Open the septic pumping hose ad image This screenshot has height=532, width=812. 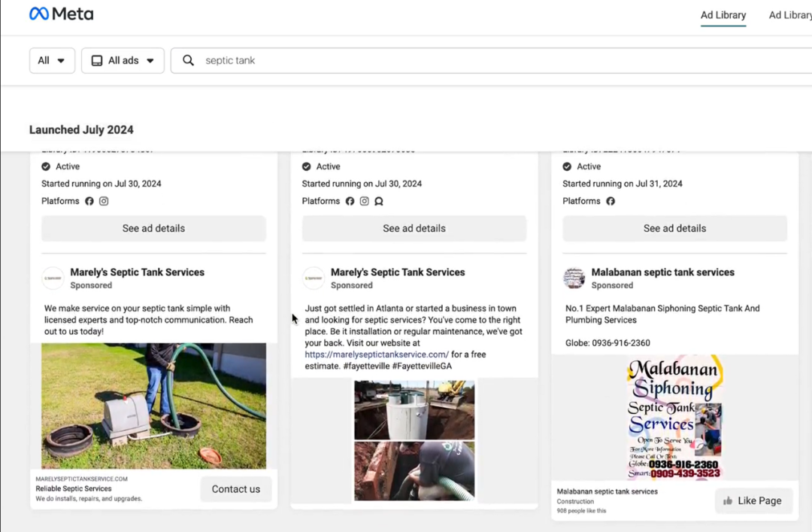coord(153,406)
